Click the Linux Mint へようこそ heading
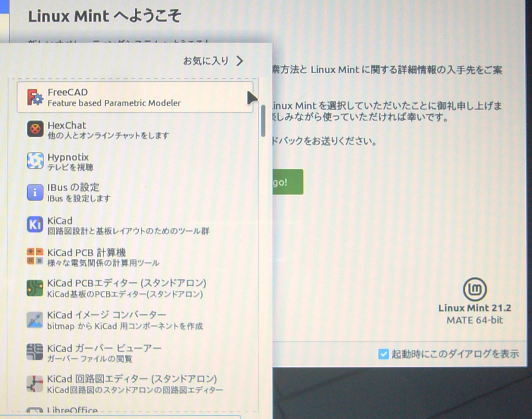 104,16
